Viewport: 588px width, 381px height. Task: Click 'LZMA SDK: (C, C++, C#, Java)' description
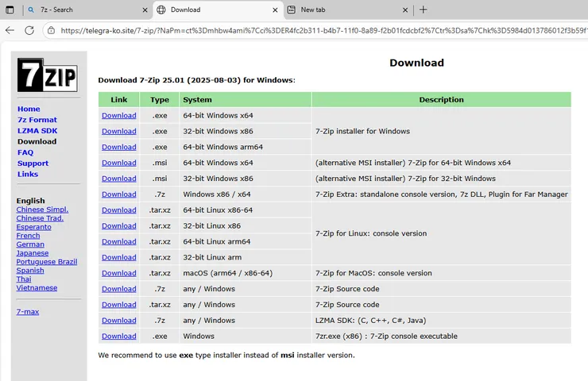tap(370, 321)
